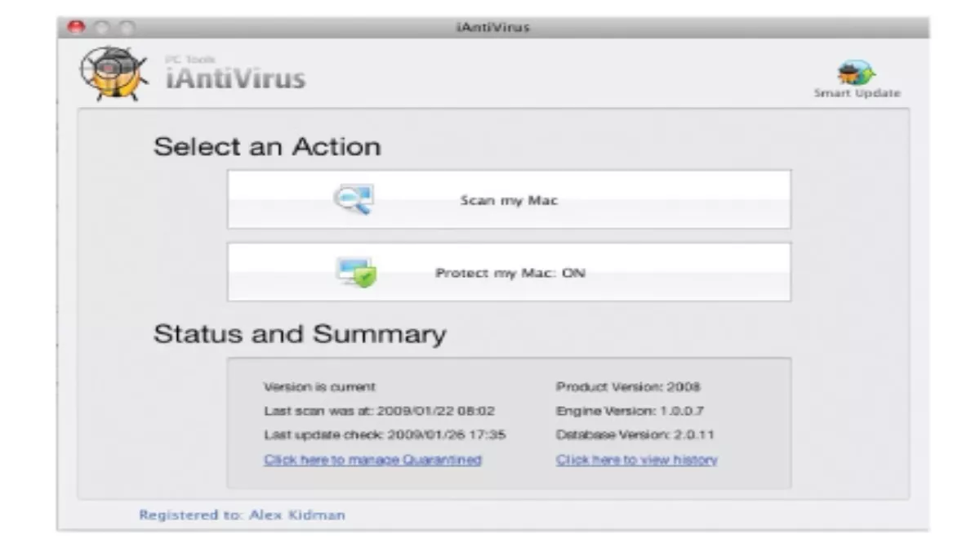
Task: Open Smart Update icon
Action: coord(857,72)
